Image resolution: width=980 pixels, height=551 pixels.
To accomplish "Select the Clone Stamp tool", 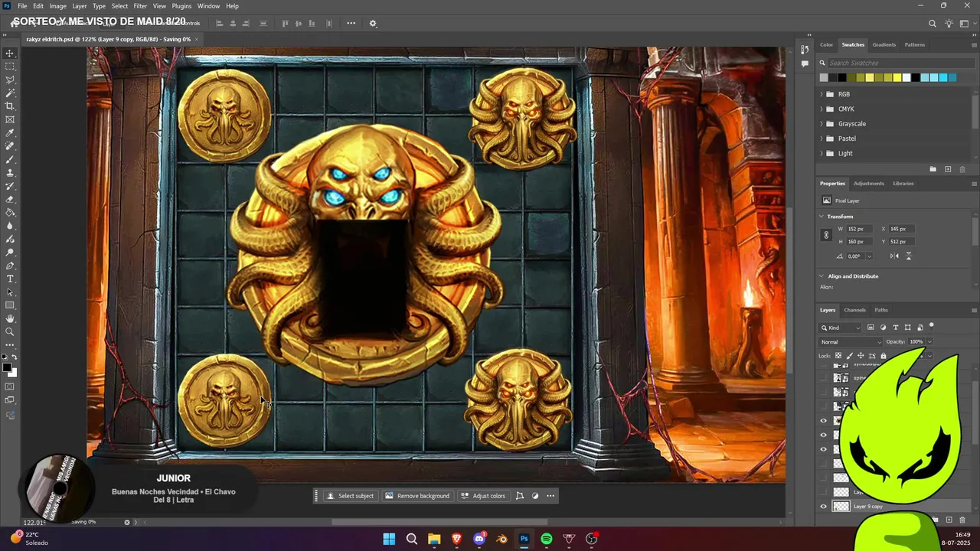I will (x=10, y=172).
